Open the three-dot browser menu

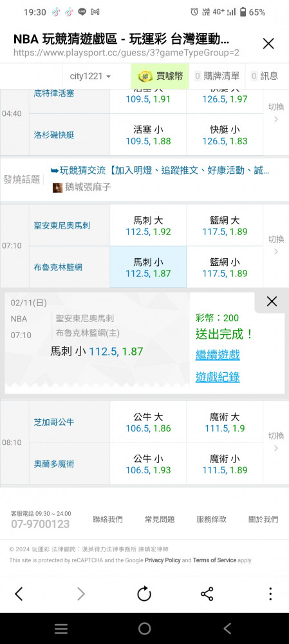point(270,594)
